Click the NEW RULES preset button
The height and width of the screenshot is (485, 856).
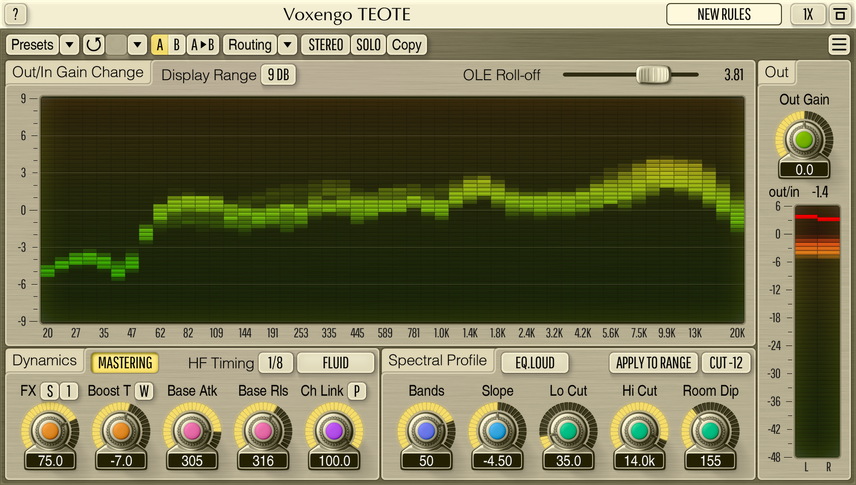point(723,14)
